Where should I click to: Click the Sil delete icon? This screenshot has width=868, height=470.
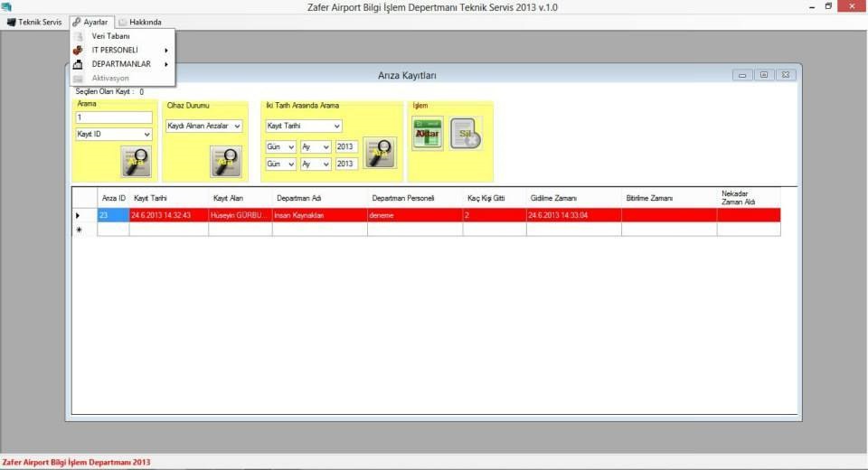click(x=467, y=133)
